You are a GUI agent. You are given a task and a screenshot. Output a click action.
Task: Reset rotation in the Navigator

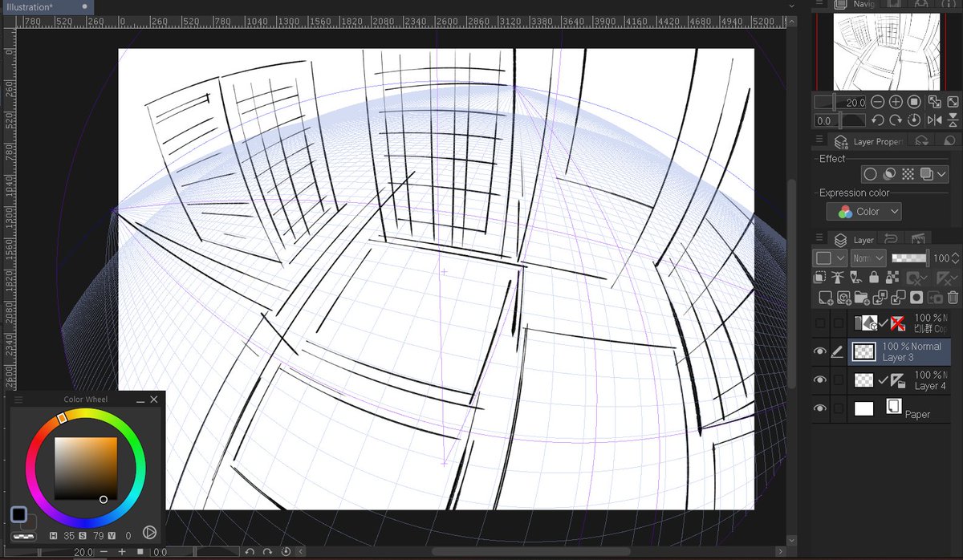point(915,120)
